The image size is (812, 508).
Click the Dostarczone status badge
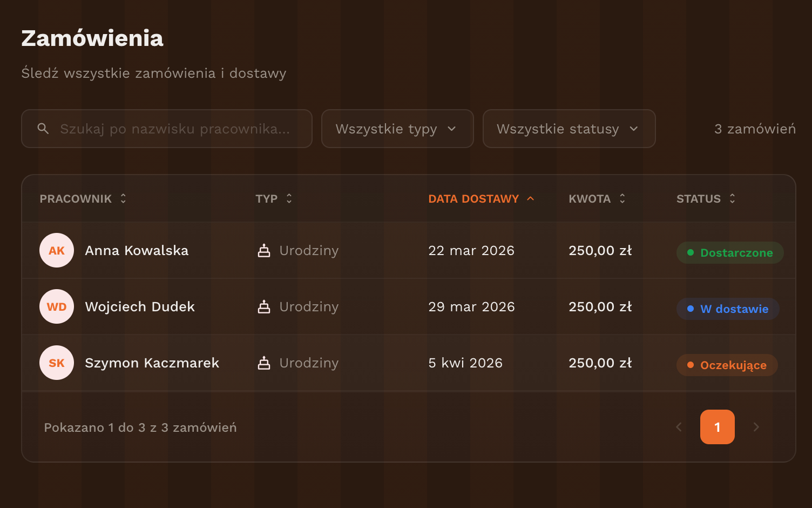(729, 253)
